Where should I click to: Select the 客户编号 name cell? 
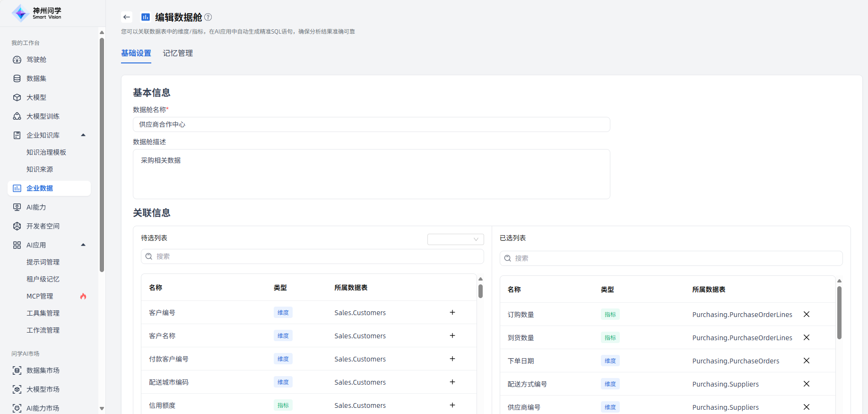tap(162, 313)
